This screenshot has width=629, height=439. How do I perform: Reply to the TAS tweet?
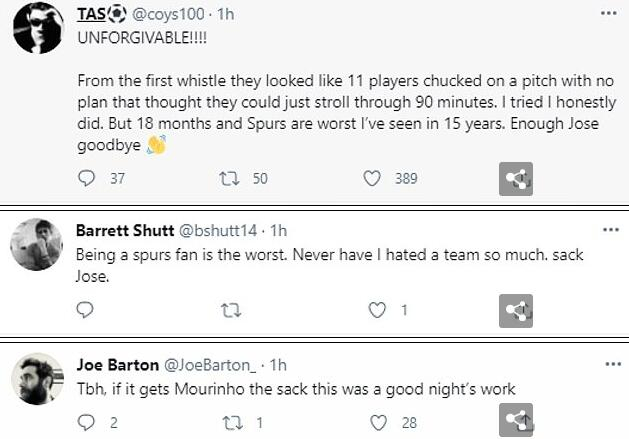86,179
